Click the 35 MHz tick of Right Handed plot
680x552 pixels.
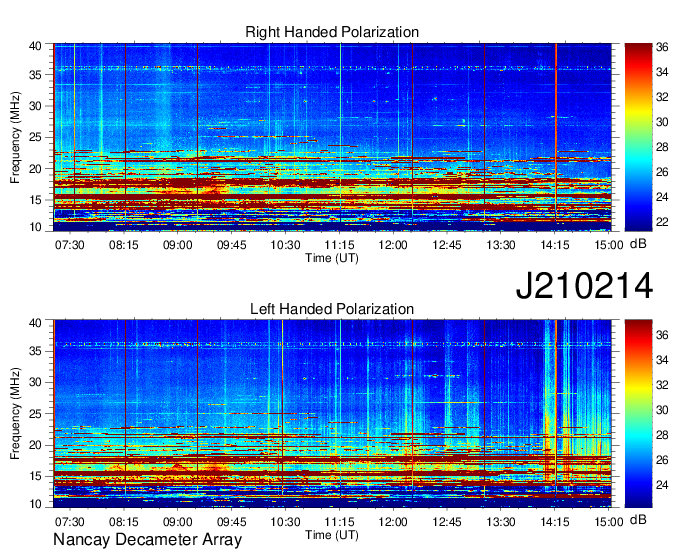(x=35, y=75)
